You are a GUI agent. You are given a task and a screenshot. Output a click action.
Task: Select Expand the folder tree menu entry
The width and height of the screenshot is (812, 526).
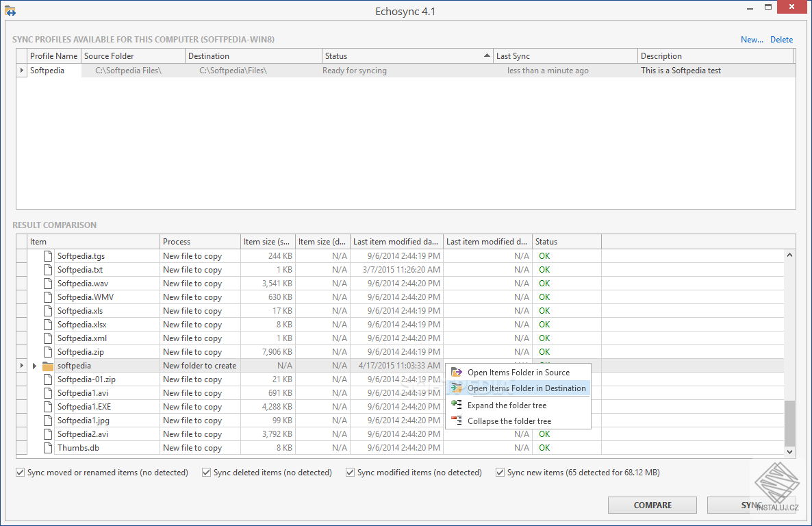coord(518,405)
